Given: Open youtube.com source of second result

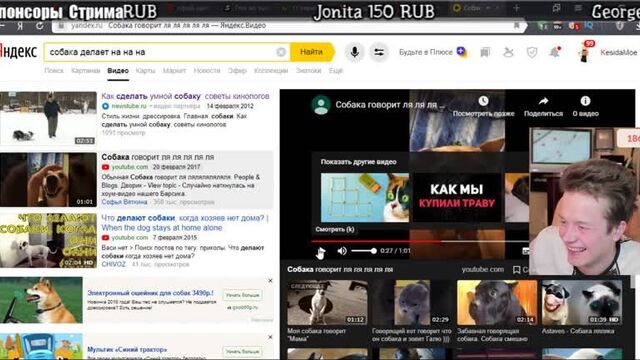Looking at the screenshot, I should (x=130, y=167).
